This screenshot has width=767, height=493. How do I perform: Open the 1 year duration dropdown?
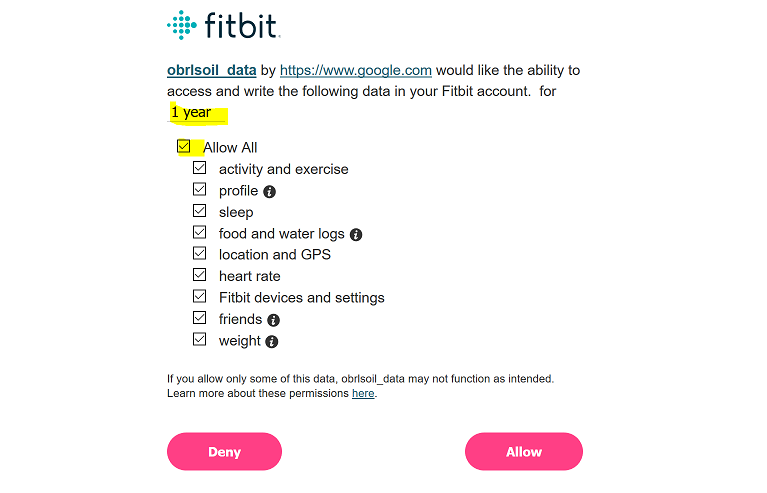[197, 112]
